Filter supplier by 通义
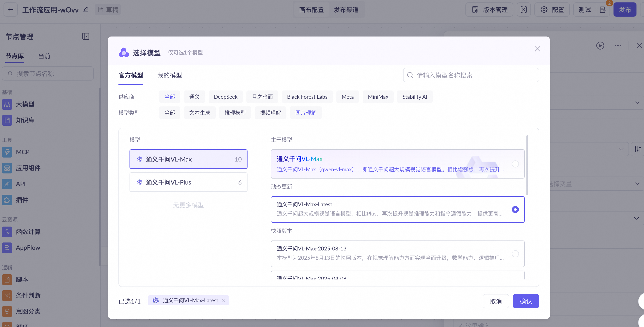The width and height of the screenshot is (644, 327). pos(194,97)
